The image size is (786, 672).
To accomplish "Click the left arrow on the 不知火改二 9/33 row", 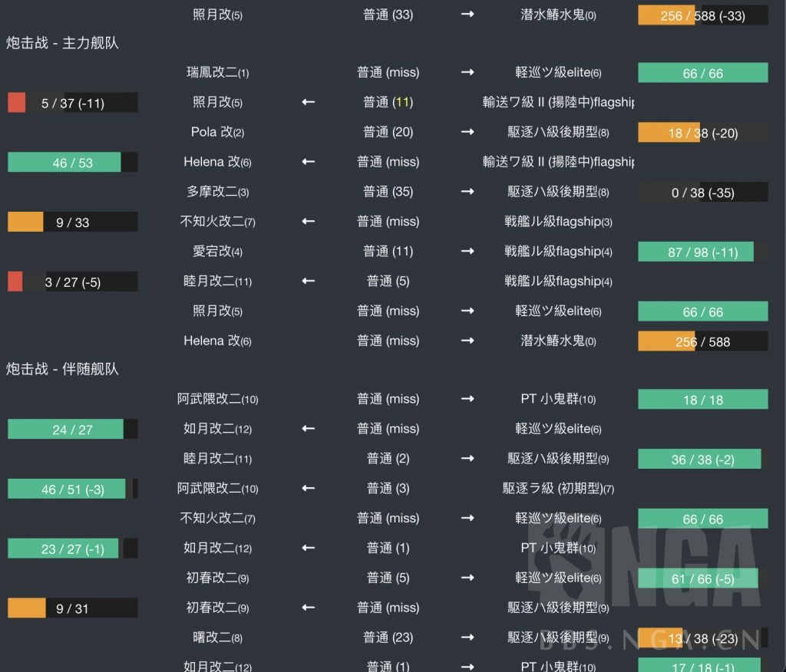I will tap(308, 222).
